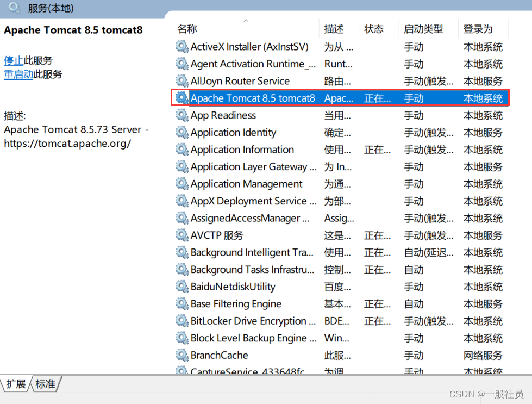Click the AVCTP 服务 gear icon
The height and width of the screenshot is (404, 532).
coord(182,235)
